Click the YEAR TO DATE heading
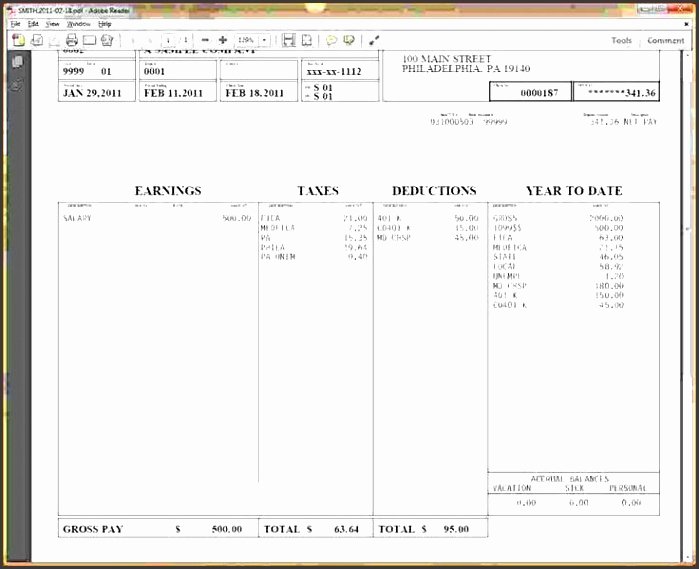Screen dimensions: 699x569 click(x=574, y=191)
